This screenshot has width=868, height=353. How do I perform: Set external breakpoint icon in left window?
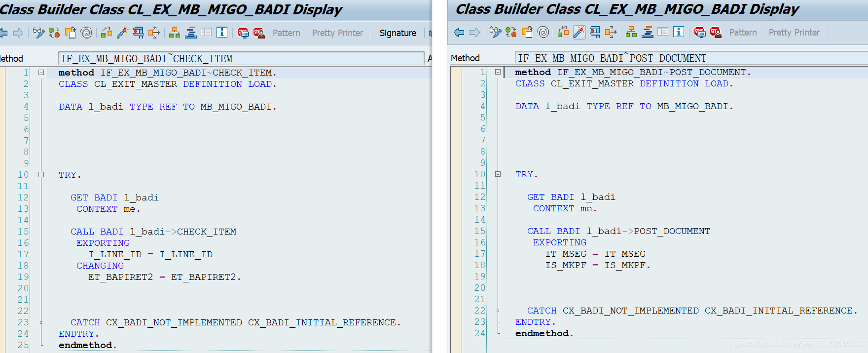coord(259,33)
